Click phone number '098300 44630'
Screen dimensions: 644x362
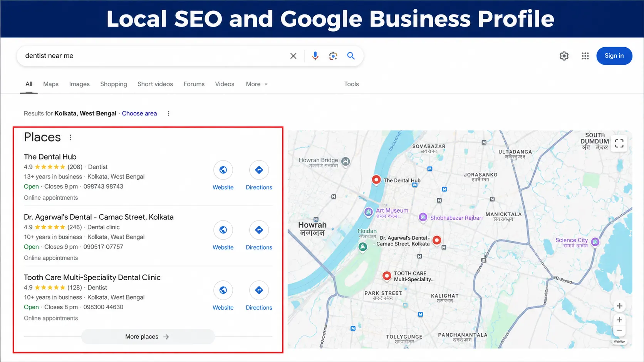(103, 307)
